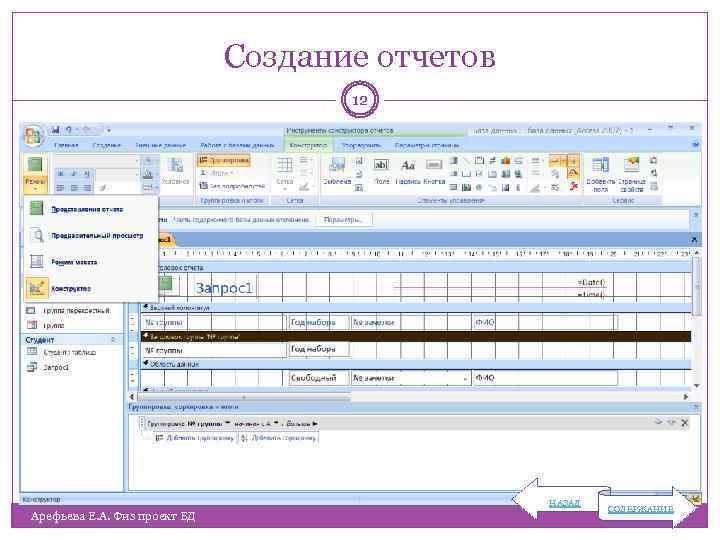720x540 pixels.
Task: Open the Упорядочить ribbon tab
Action: tap(361, 146)
